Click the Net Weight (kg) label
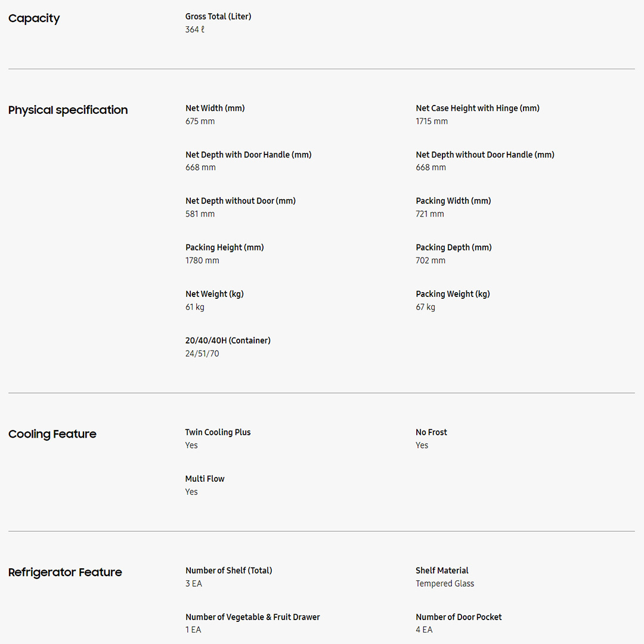 (215, 294)
